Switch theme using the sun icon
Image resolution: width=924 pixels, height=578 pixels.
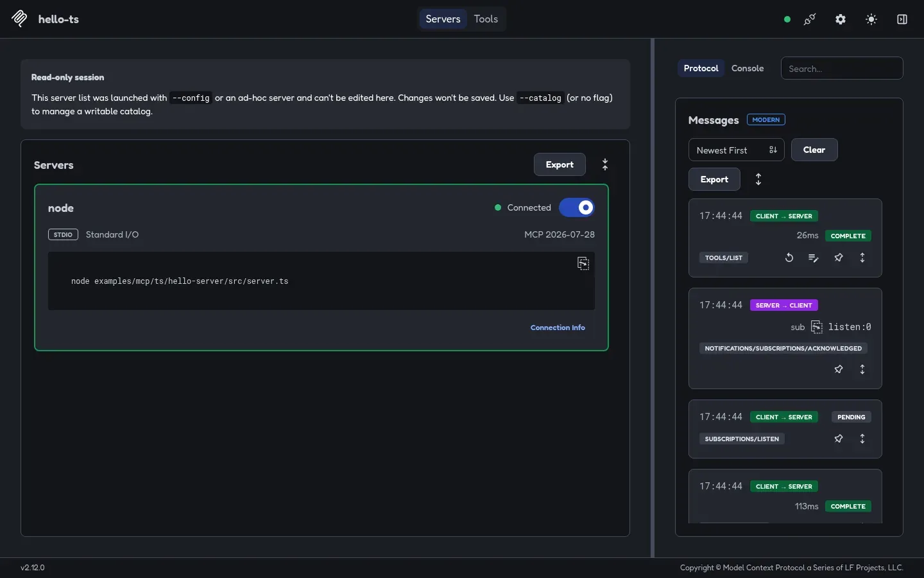pyautogui.click(x=871, y=19)
